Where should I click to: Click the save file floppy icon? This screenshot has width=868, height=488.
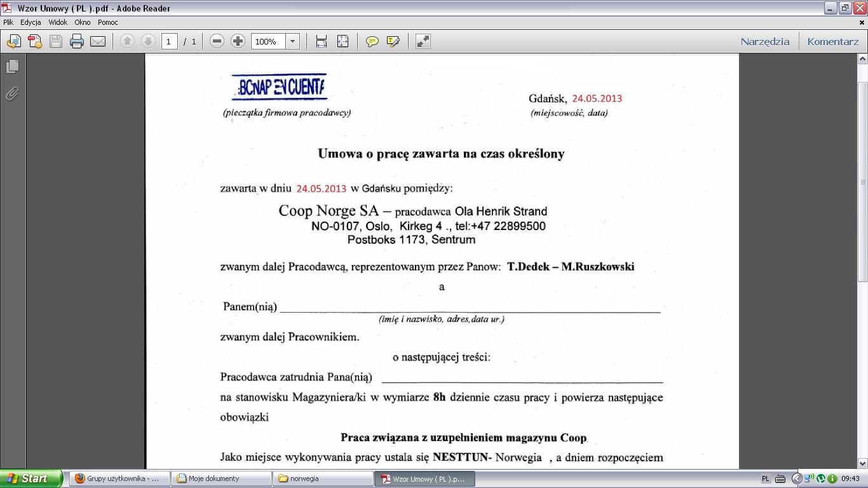pos(56,41)
